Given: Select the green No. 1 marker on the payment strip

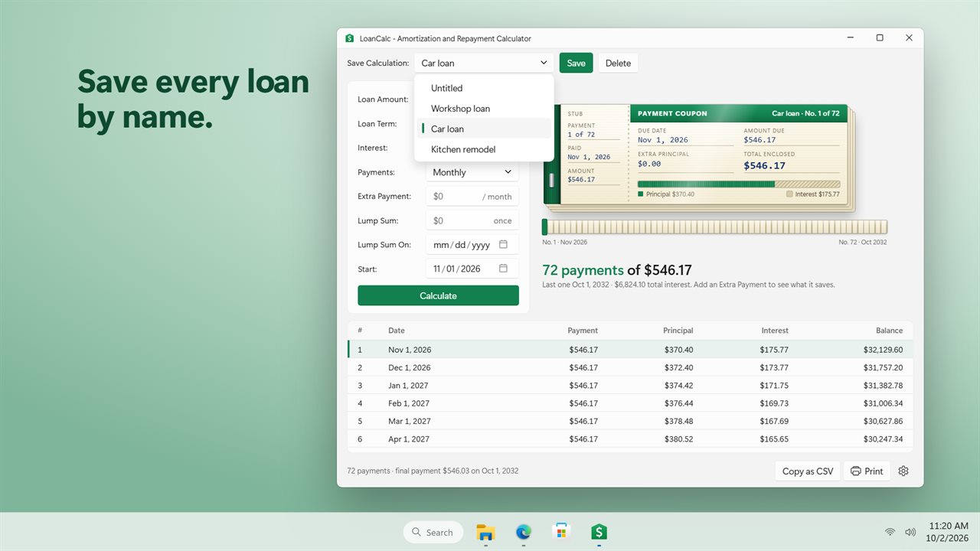Looking at the screenshot, I should [544, 227].
